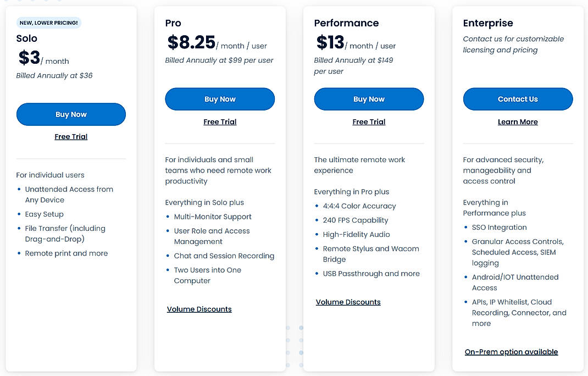The height and width of the screenshot is (376, 588).
Task: View Volume Discounts for the Pro plan
Action: tap(199, 309)
